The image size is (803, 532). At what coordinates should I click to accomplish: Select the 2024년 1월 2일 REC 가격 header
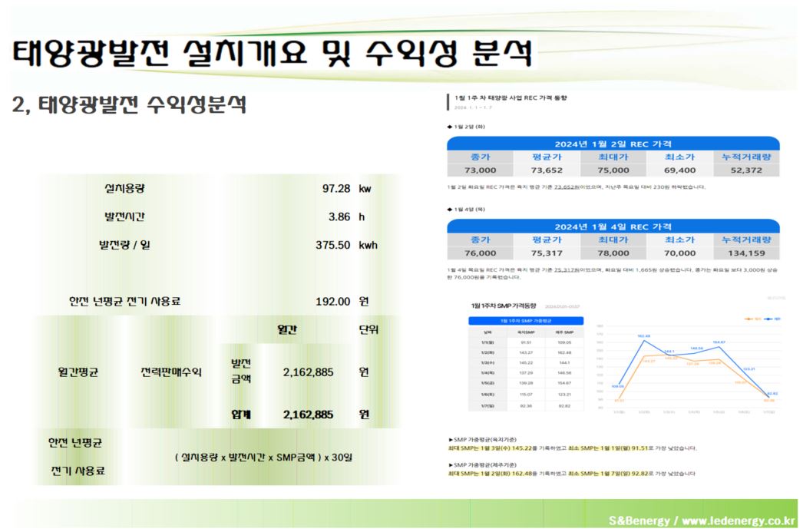(x=613, y=144)
